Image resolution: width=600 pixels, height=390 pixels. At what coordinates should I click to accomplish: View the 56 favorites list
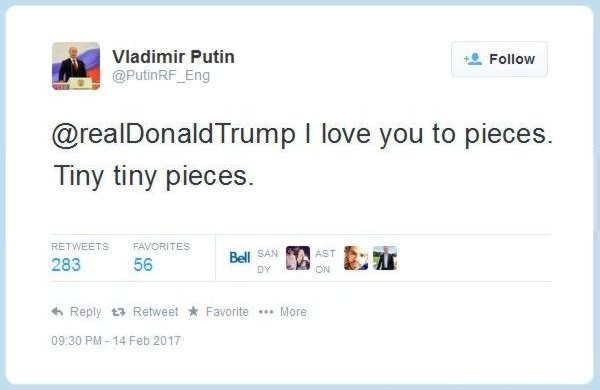143,264
